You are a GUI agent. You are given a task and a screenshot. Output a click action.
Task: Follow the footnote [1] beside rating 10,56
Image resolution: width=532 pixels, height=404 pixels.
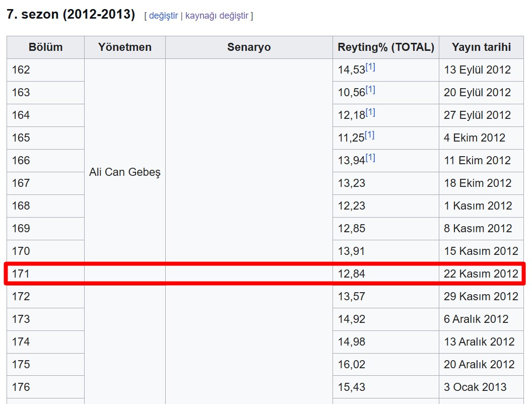click(x=370, y=89)
